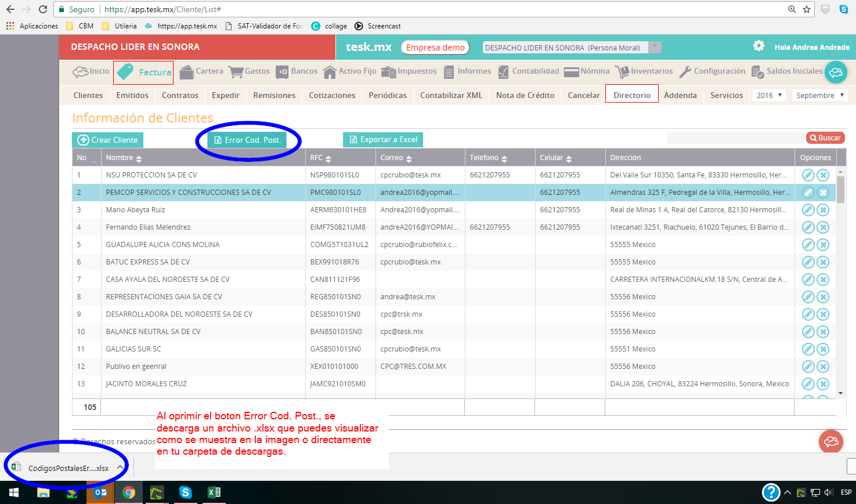Open the Inventarios module

coord(644,71)
